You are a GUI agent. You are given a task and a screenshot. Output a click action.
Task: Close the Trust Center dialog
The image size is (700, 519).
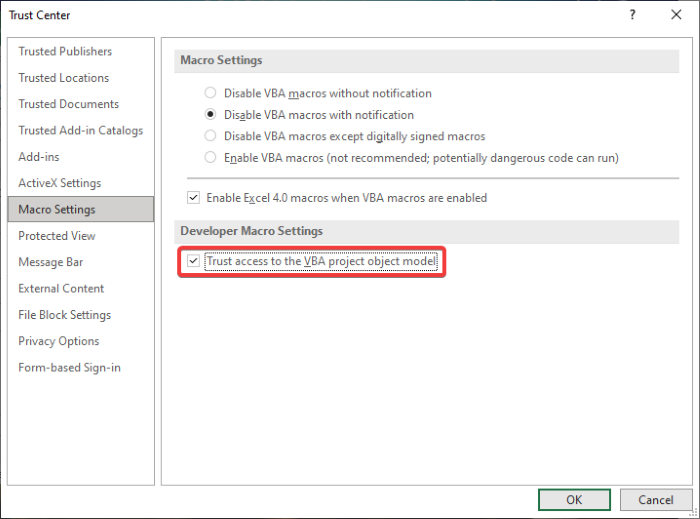pyautogui.click(x=676, y=15)
